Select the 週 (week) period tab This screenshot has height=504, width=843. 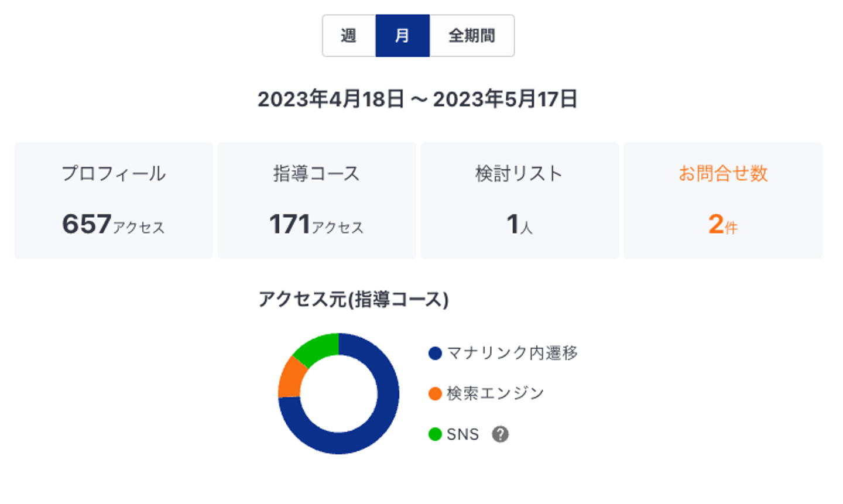[x=349, y=36]
